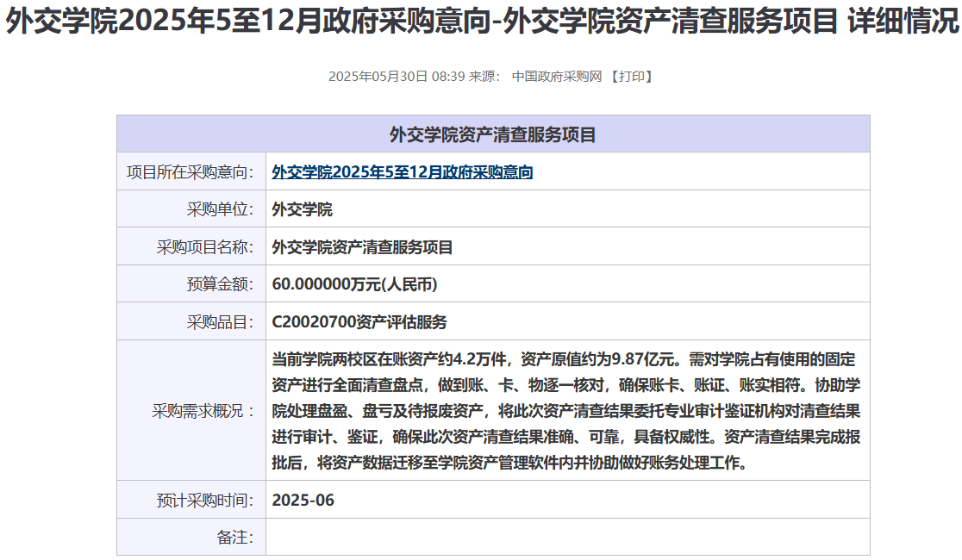The height and width of the screenshot is (560, 962).
Task: Click the 项目所在采购意向 row label
Action: (191, 171)
